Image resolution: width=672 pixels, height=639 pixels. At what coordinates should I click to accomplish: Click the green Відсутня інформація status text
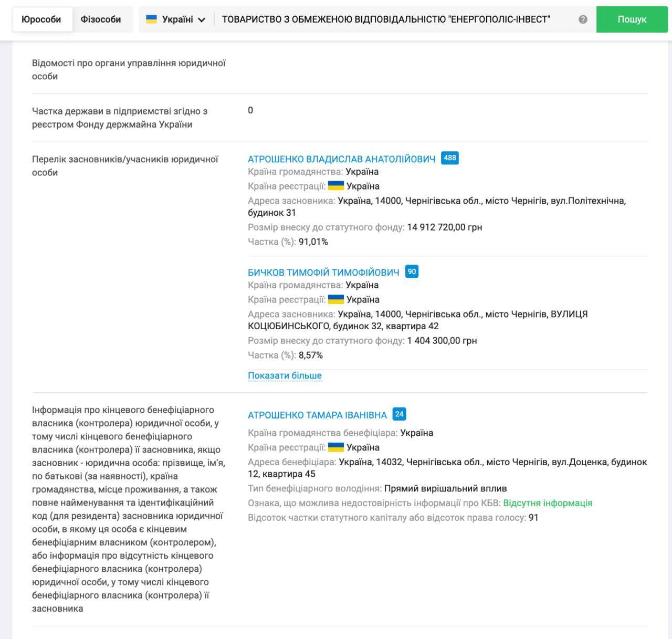(x=548, y=503)
